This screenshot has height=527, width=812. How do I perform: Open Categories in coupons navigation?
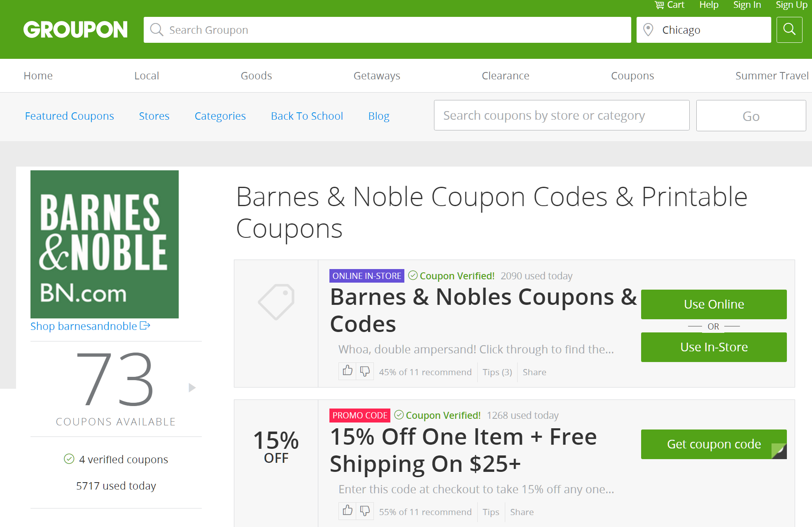[x=220, y=116]
